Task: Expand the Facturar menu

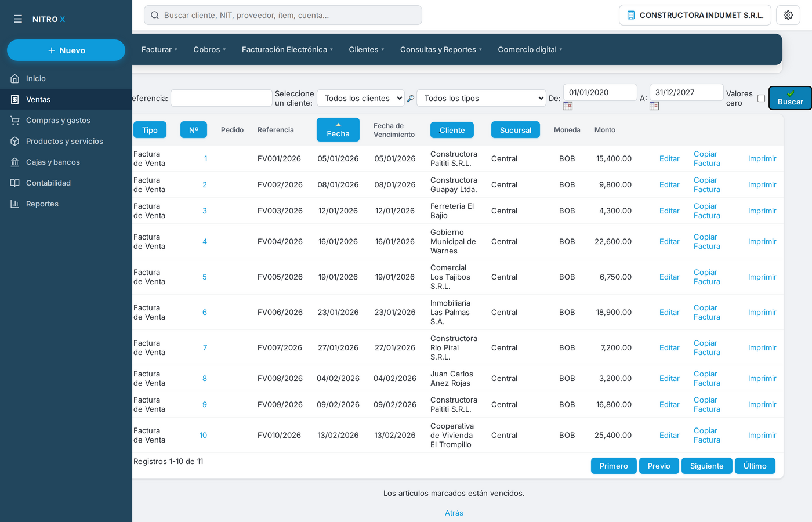Action: point(159,49)
